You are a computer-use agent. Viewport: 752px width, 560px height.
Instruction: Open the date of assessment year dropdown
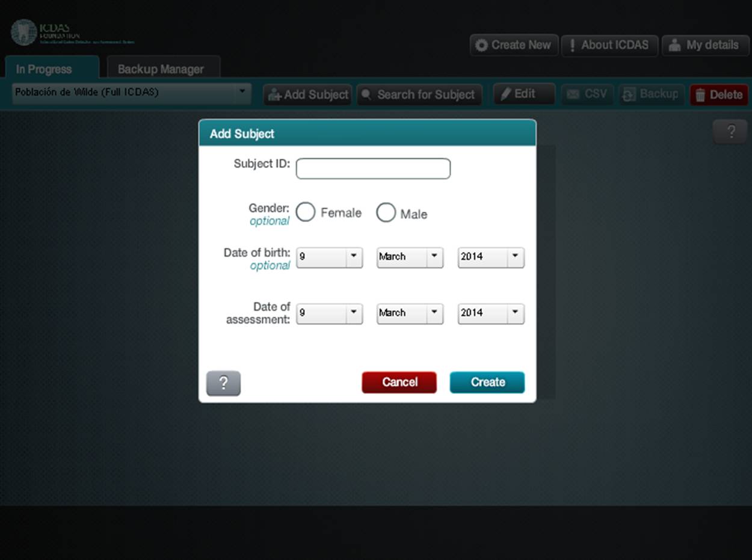(x=490, y=313)
